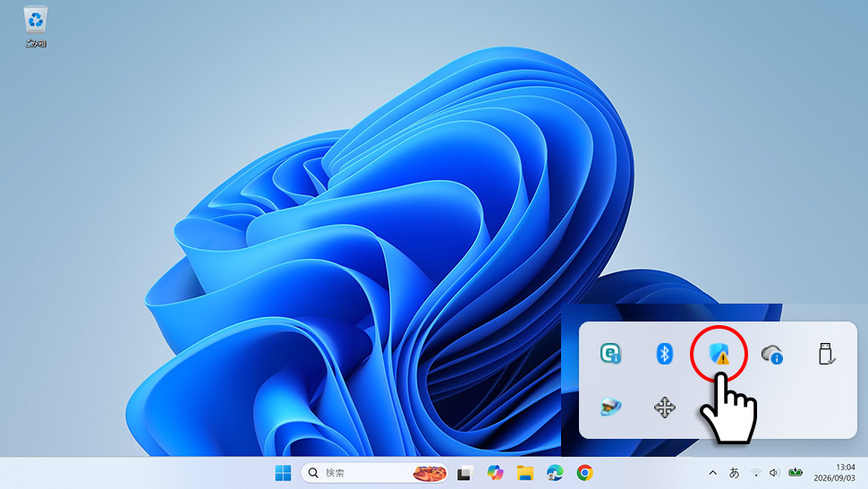Screen dimensions: 868x489
Task: Open the ESET security tray icon
Action: 610,354
